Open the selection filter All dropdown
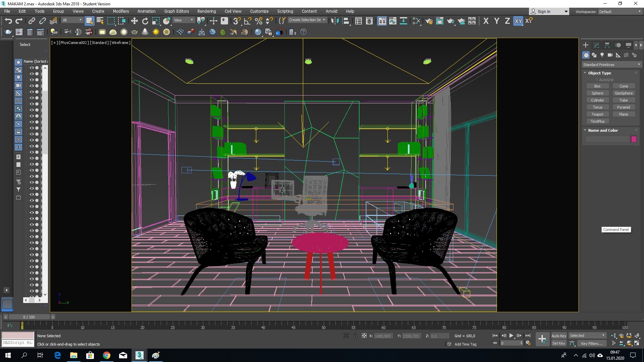 (x=72, y=20)
